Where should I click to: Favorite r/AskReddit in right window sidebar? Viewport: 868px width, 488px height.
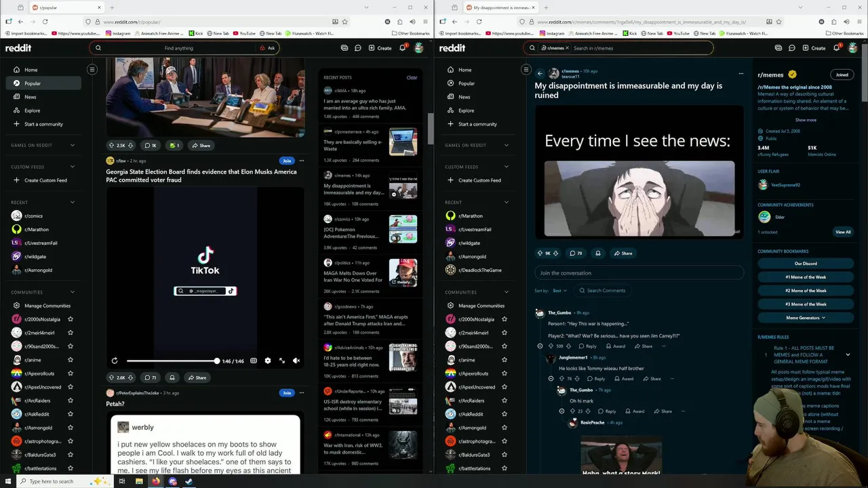(505, 414)
